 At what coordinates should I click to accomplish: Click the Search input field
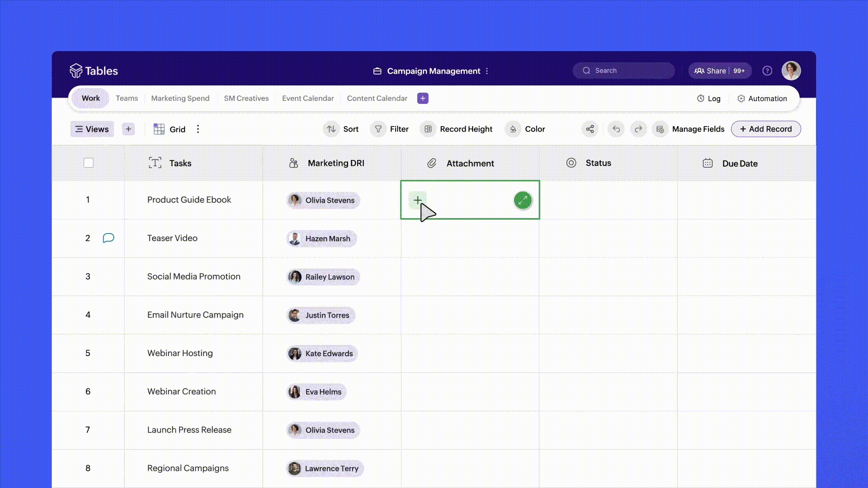[624, 71]
